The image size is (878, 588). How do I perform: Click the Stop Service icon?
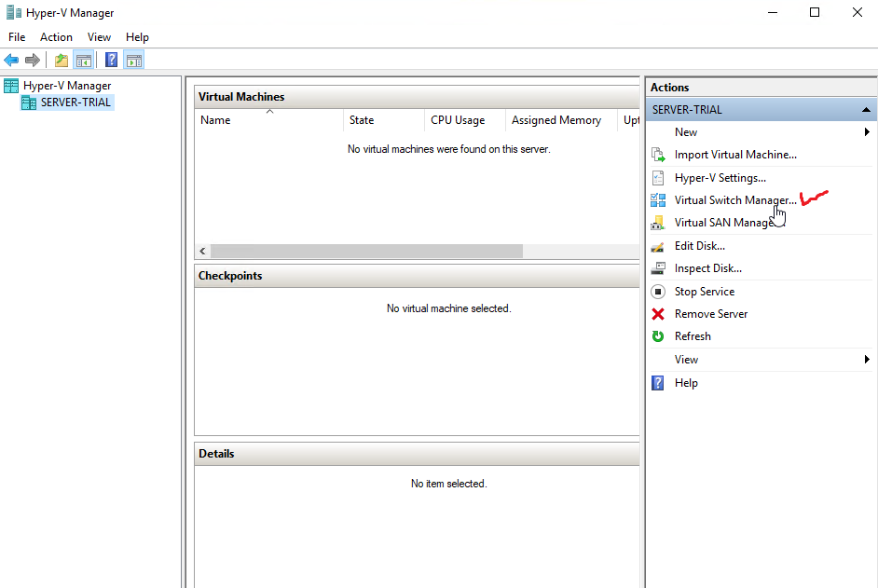click(658, 291)
